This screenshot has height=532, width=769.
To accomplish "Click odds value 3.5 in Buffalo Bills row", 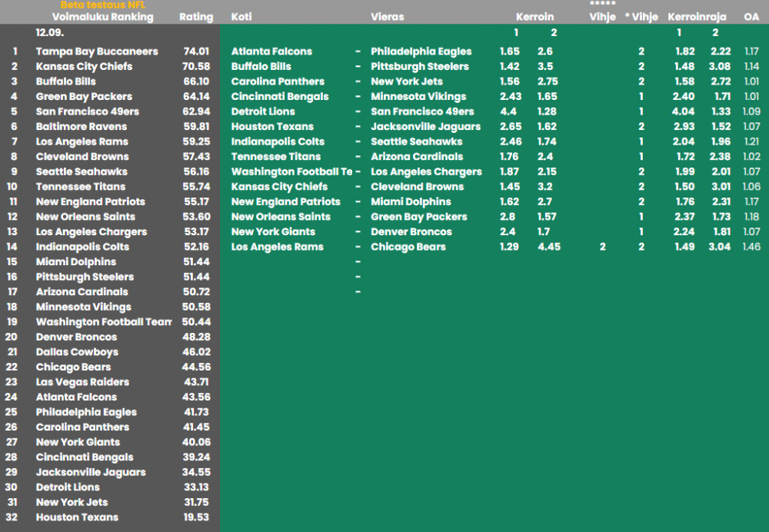I will [x=545, y=66].
